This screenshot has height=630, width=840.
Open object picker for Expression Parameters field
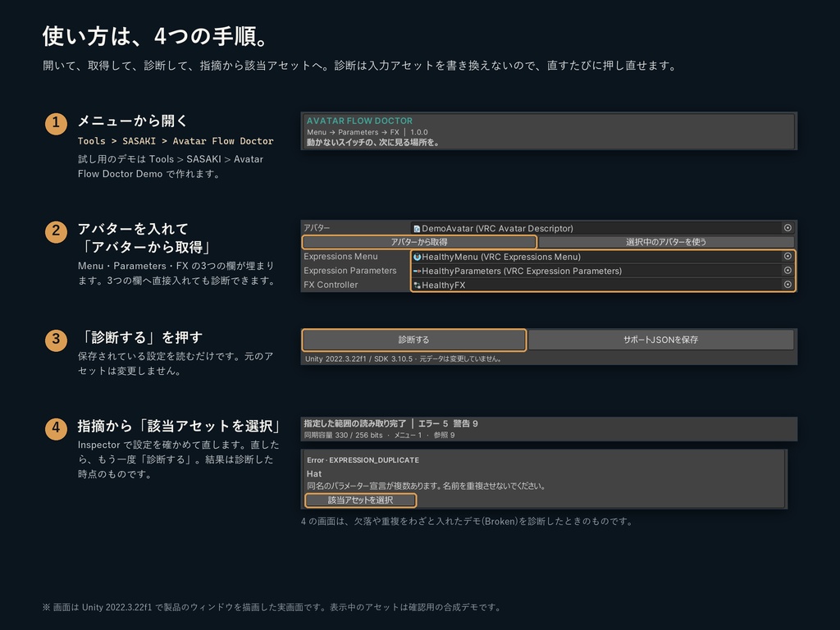pyautogui.click(x=787, y=271)
